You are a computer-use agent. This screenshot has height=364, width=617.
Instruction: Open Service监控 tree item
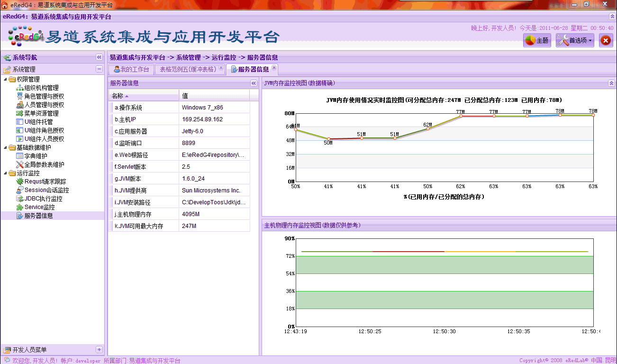tap(39, 207)
